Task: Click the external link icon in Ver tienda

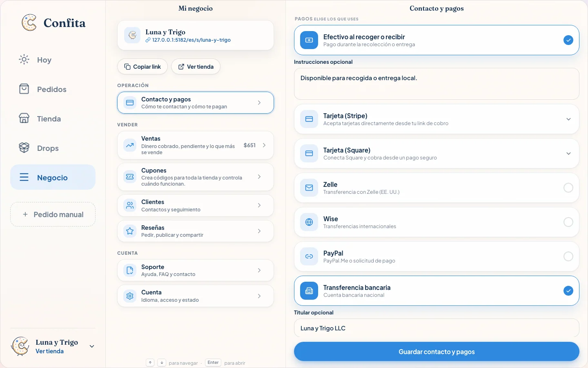Action: [181, 67]
